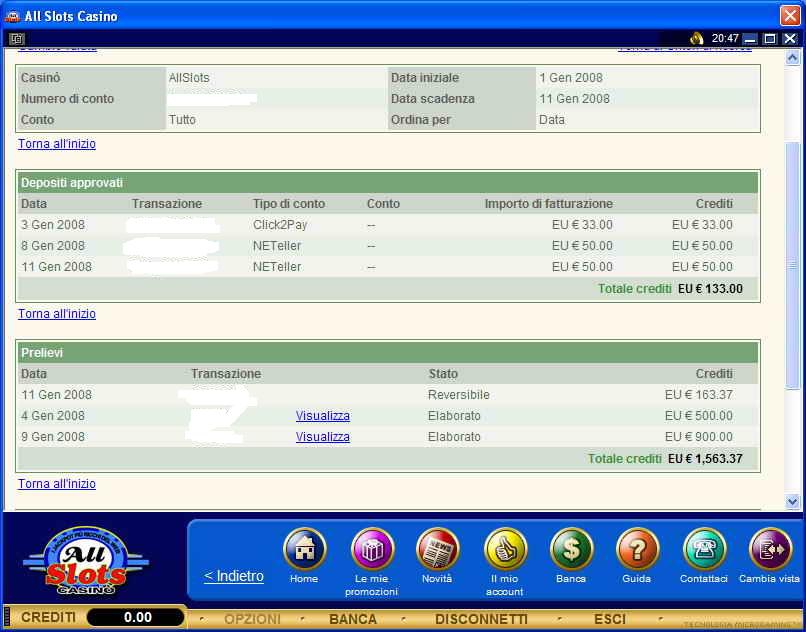
Task: Click Torna all'inizio below Depositi approvati
Action: pyautogui.click(x=57, y=314)
